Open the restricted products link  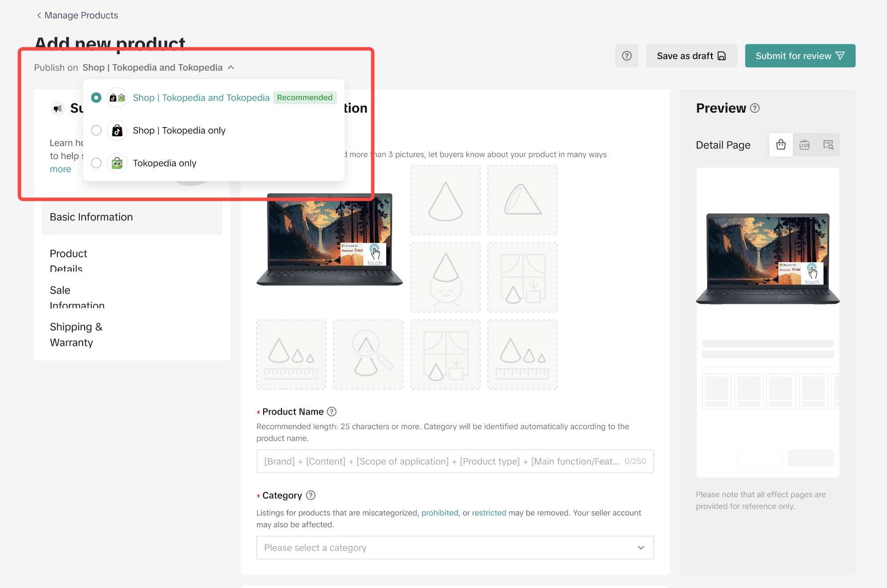[489, 513]
